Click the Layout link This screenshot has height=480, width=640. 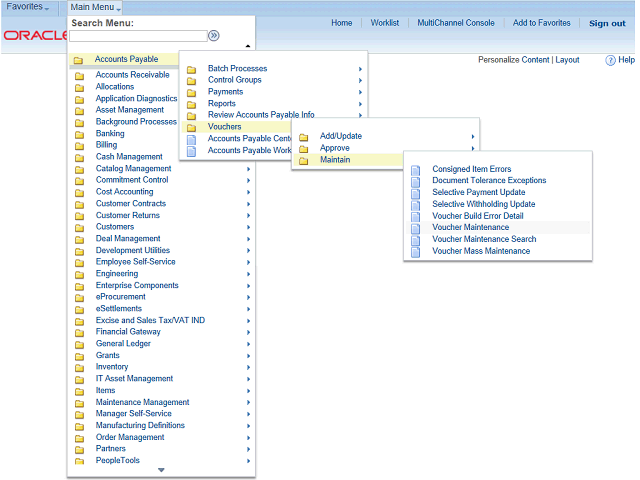coord(567,60)
